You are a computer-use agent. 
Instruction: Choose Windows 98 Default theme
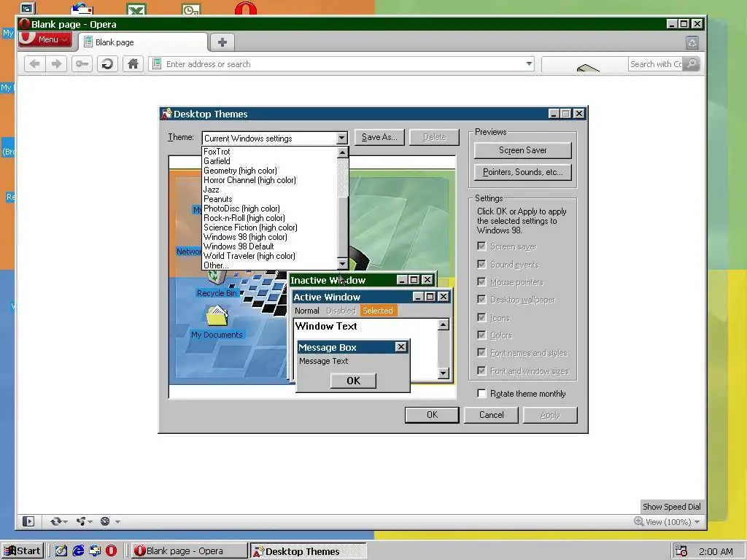pyautogui.click(x=239, y=246)
